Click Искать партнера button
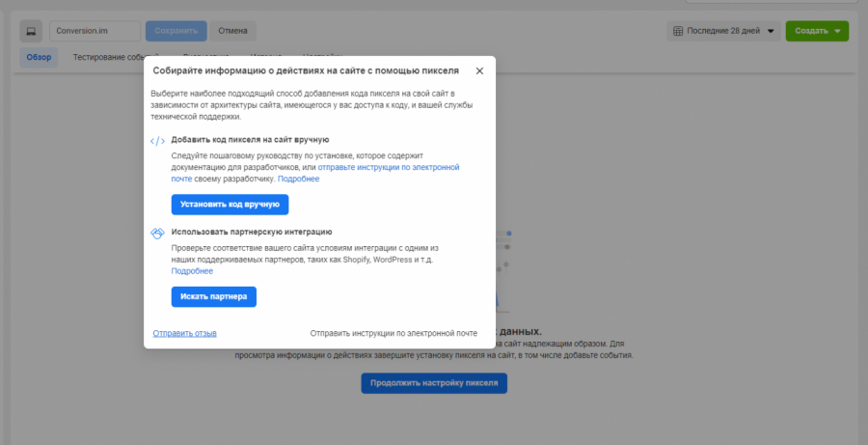The image size is (868, 445). click(214, 296)
